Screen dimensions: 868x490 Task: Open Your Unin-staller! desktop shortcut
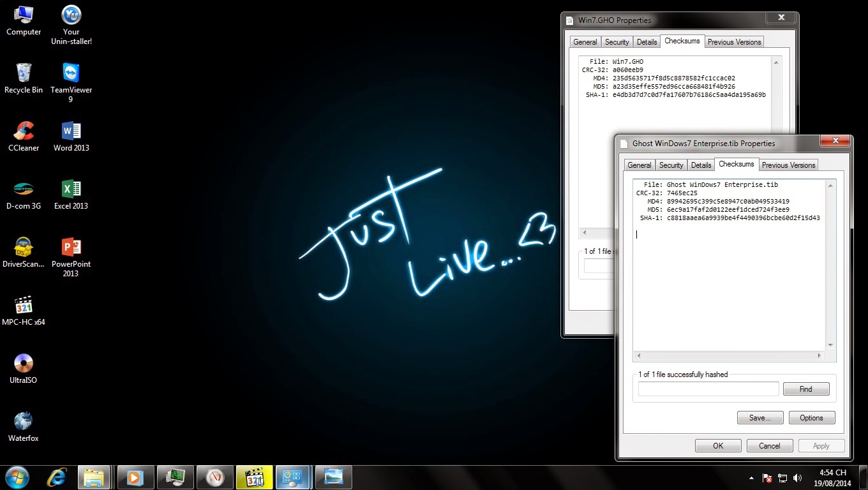tap(71, 24)
